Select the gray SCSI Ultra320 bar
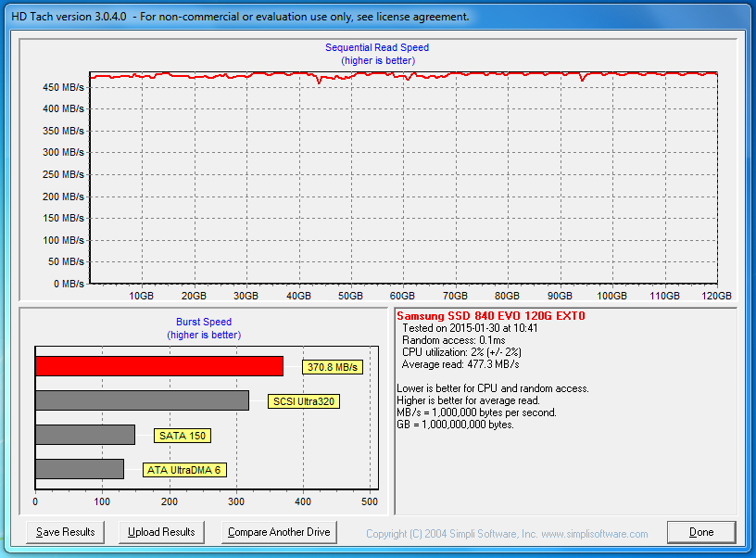The image size is (756, 558). click(x=143, y=400)
